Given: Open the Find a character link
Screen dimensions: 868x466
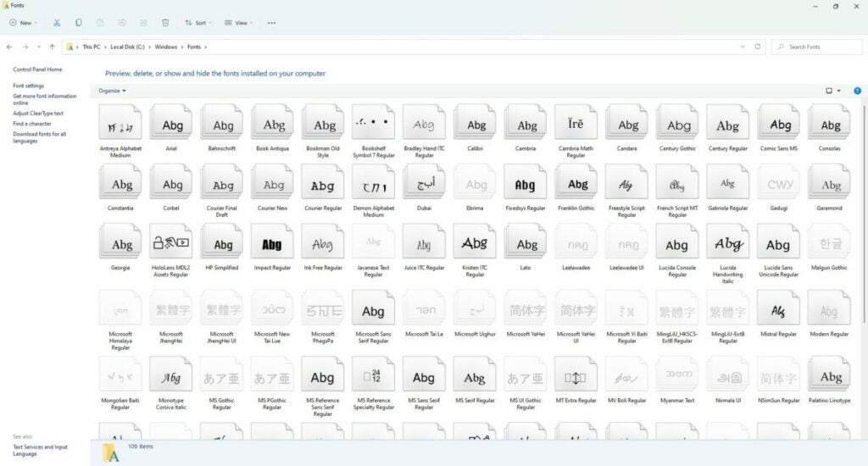Looking at the screenshot, I should pos(32,124).
